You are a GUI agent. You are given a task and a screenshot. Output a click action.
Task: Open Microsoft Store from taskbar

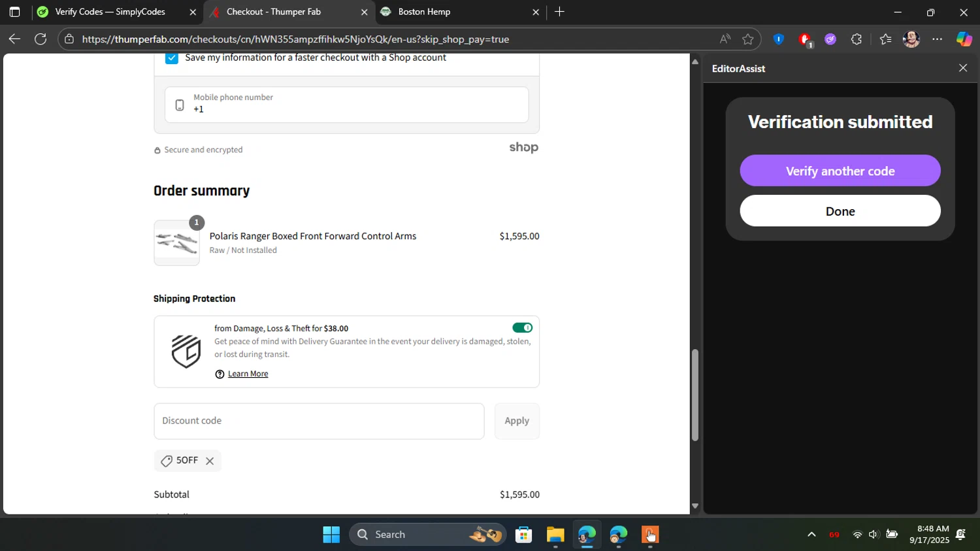(x=523, y=535)
